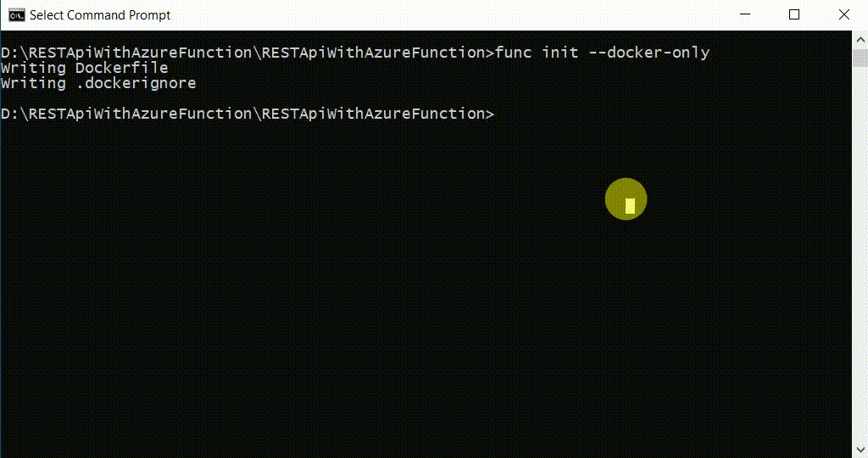Viewport: 868px width, 458px height.
Task: Minimize the Command Prompt window
Action: coord(745,14)
